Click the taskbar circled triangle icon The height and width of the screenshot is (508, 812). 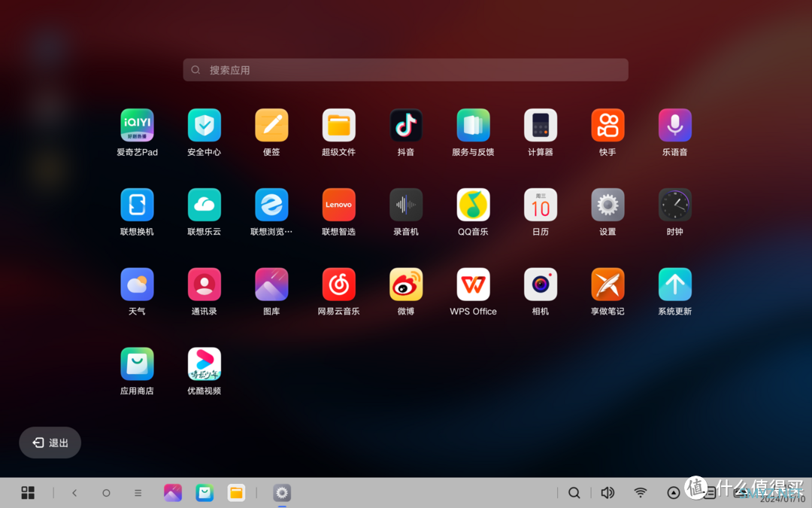pos(673,493)
